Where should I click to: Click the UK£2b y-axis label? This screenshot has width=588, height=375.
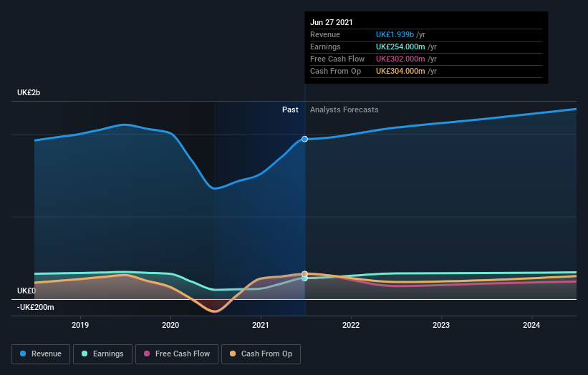[x=29, y=92]
